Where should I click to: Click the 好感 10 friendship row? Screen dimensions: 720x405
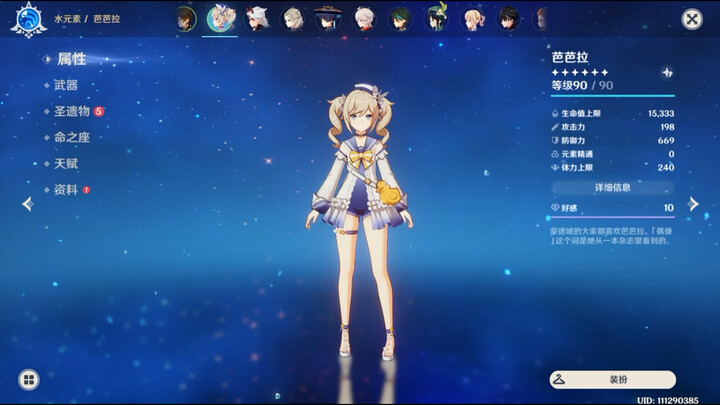click(x=613, y=208)
